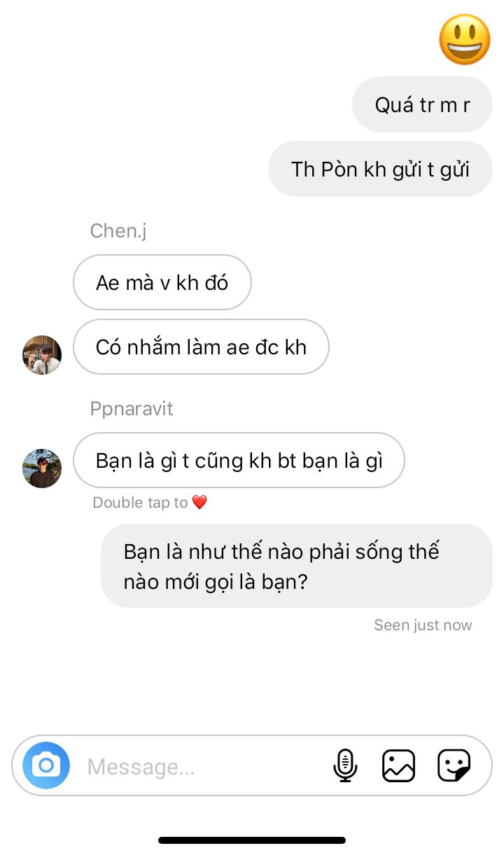Screen dimensions: 504x855
Task: Open the sticker picker icon
Action: click(454, 765)
